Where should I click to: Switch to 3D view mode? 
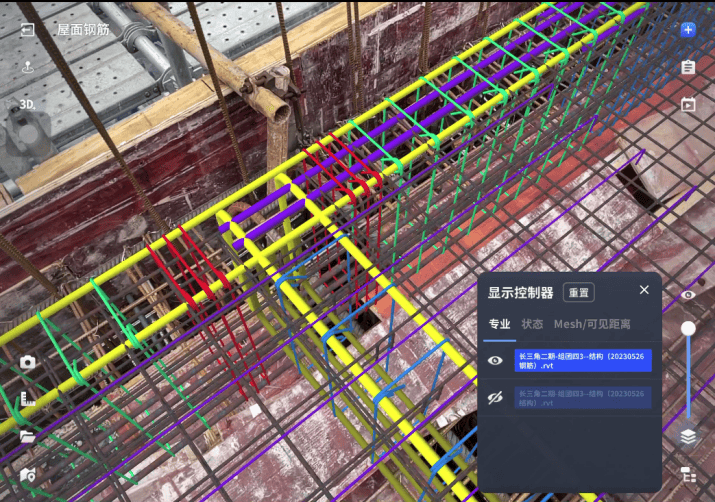click(x=27, y=104)
